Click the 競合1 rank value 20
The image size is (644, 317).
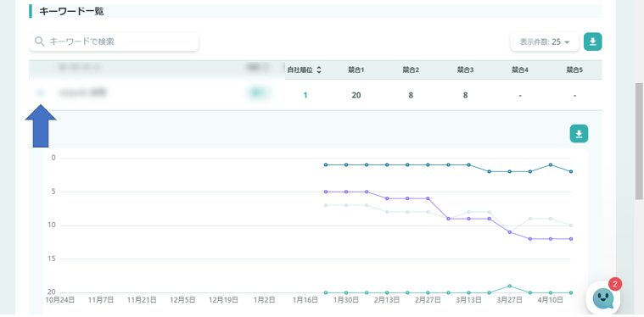(x=356, y=95)
